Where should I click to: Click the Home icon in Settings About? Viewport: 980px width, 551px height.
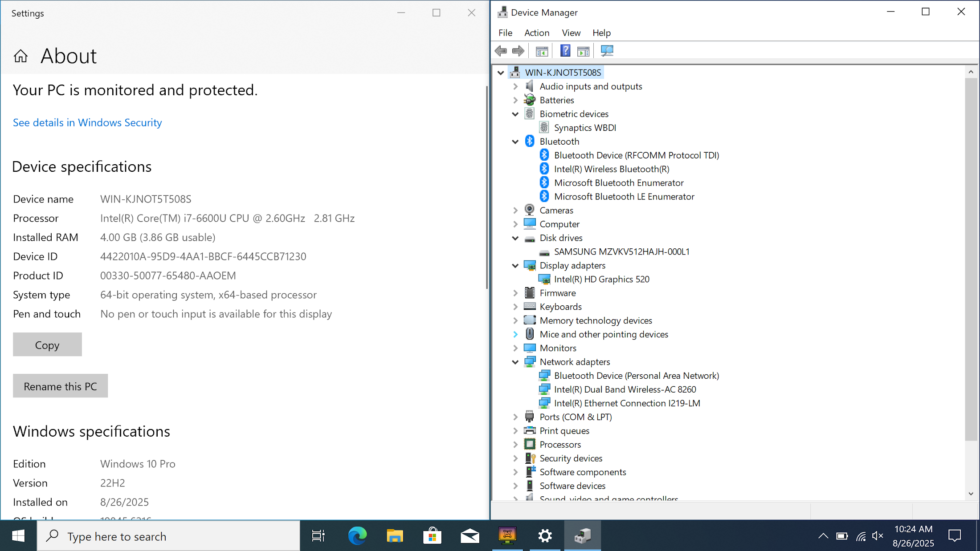[x=20, y=56]
